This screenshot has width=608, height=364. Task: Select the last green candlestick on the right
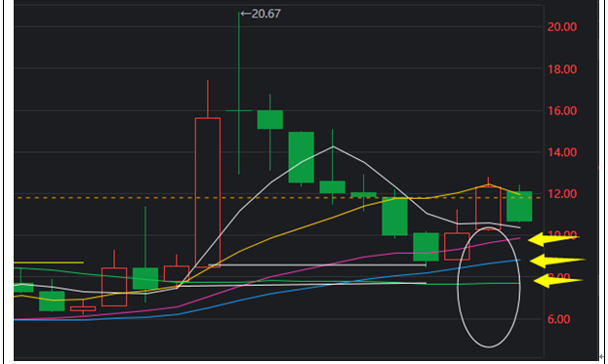(519, 206)
